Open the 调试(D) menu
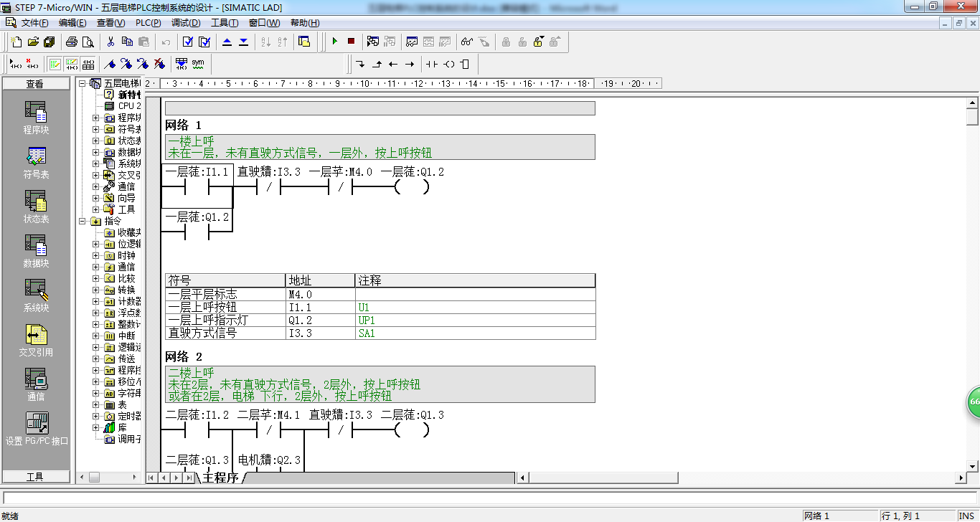The height and width of the screenshot is (522, 980). pos(186,23)
